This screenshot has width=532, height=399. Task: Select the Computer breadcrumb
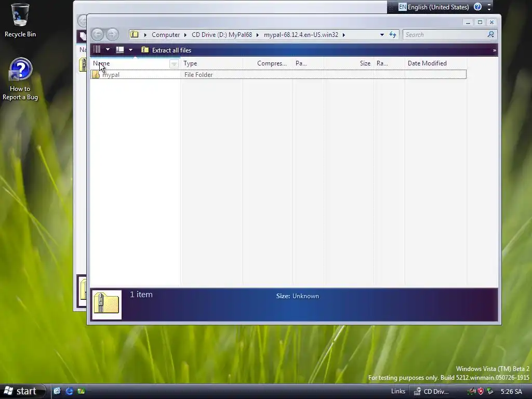[x=166, y=35]
